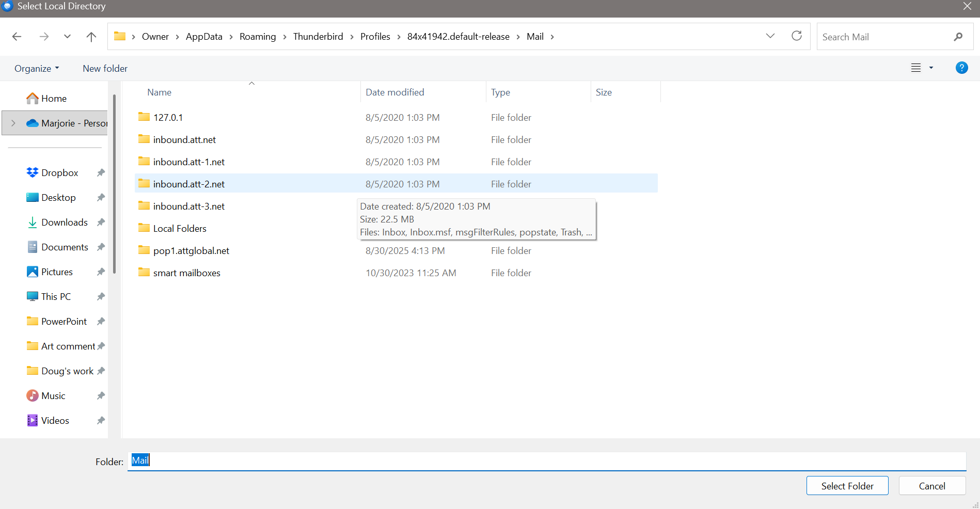Screen dimensions: 980x509
Task: Open the address bar history dropdown
Action: pyautogui.click(x=770, y=36)
